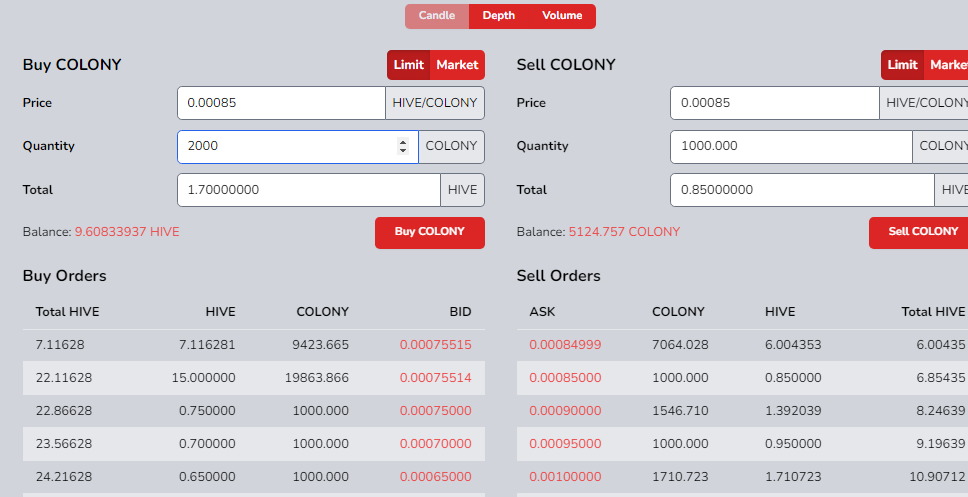The image size is (968, 497).
Task: Click the Buy Orders heading
Action: click(x=65, y=276)
